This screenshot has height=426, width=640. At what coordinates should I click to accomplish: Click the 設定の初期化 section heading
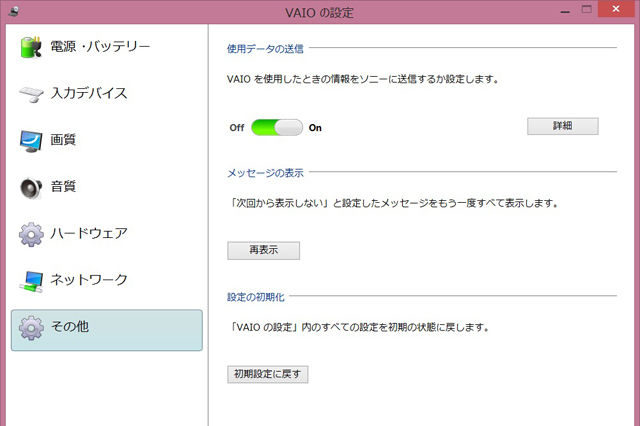(x=256, y=297)
